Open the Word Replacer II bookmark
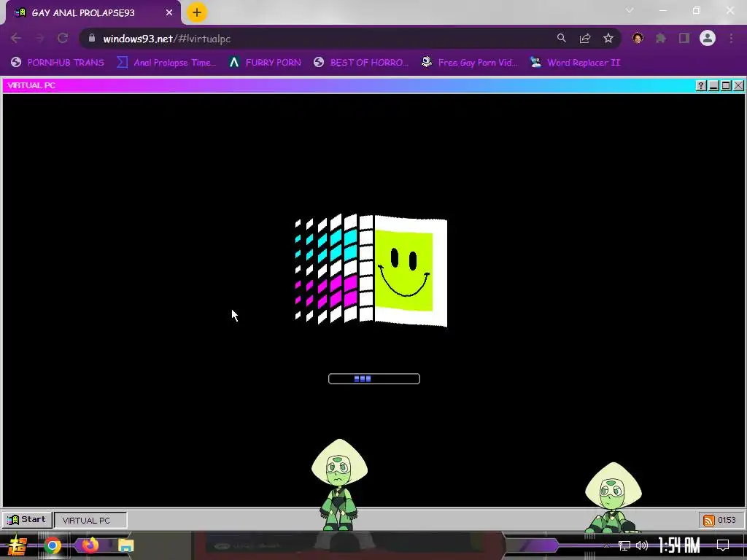Image resolution: width=747 pixels, height=560 pixels. (575, 63)
